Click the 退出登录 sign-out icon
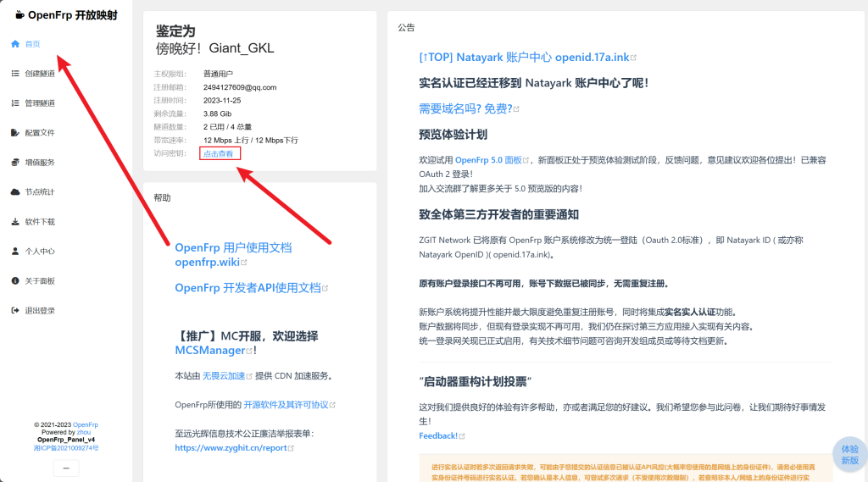 [x=15, y=310]
